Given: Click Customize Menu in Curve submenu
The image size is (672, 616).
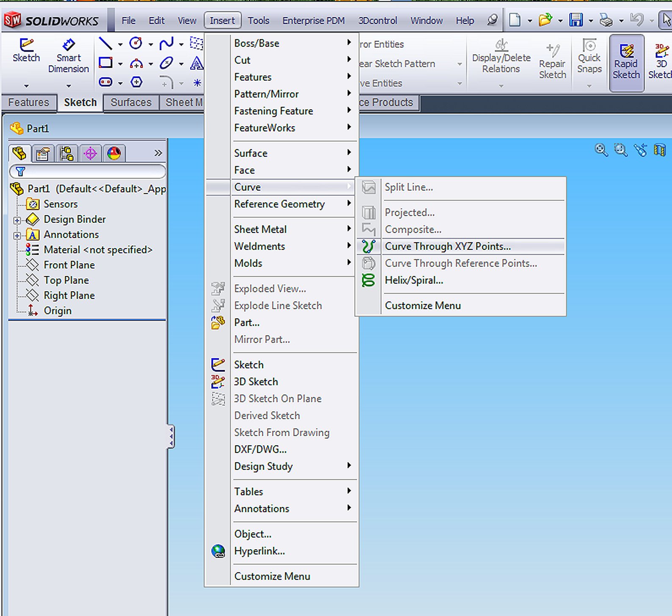Looking at the screenshot, I should click(x=460, y=305).
